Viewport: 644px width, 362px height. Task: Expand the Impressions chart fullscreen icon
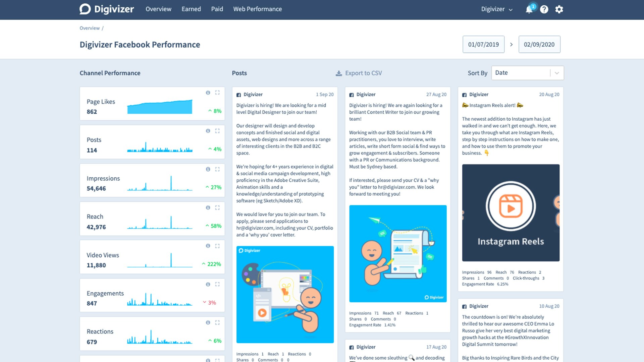coord(217,169)
